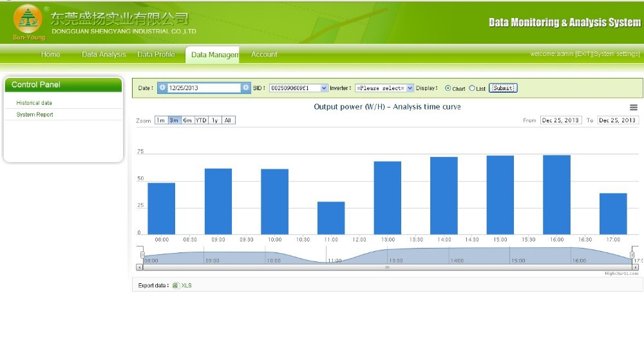Open the Data Analysis tab
The image size is (644, 338).
[104, 54]
